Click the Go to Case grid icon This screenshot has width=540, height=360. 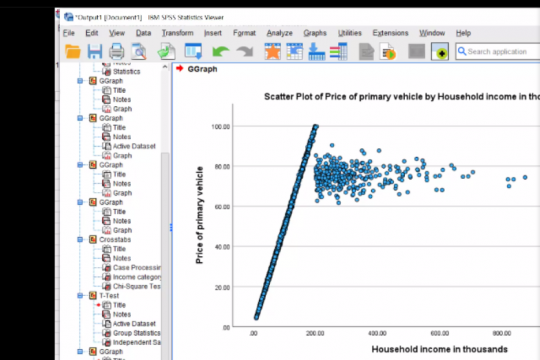pos(294,52)
